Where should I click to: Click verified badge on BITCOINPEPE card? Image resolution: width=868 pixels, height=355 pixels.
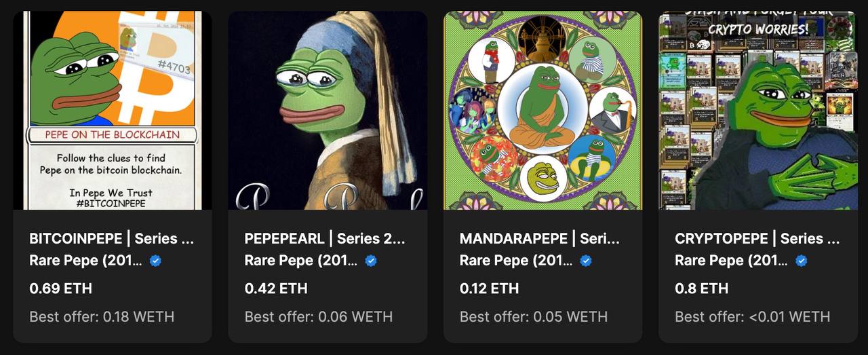[x=155, y=261]
